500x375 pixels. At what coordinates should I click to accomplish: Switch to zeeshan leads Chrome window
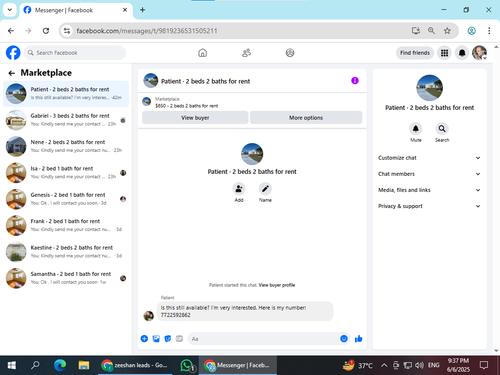135,365
